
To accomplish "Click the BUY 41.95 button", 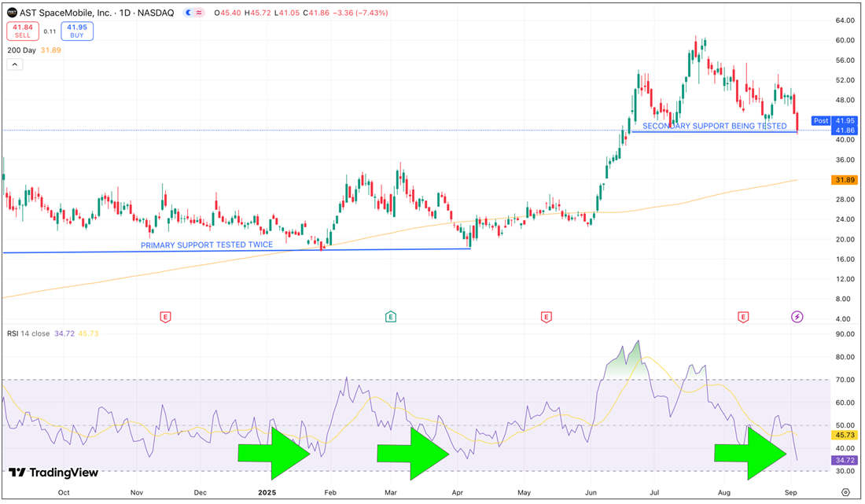I will pyautogui.click(x=75, y=31).
